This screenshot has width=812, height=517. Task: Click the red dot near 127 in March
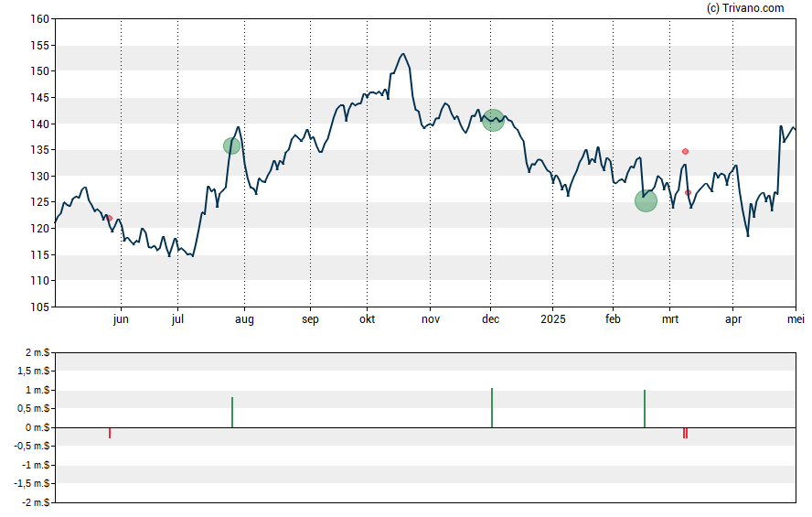tap(688, 193)
